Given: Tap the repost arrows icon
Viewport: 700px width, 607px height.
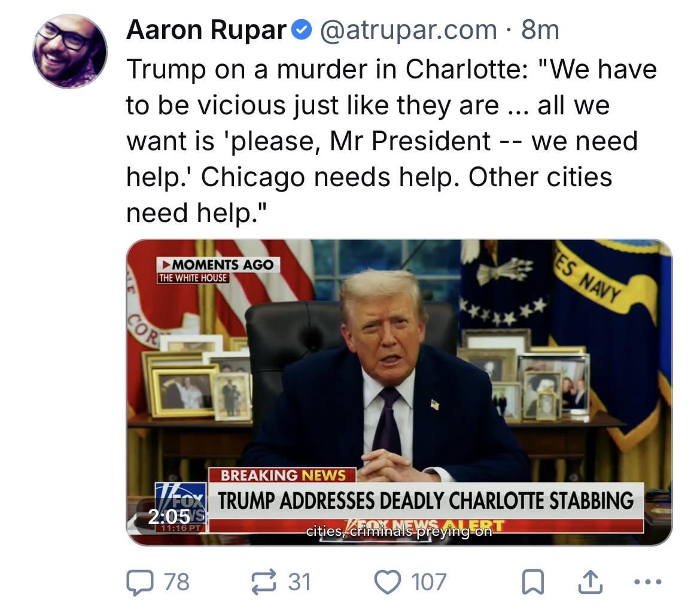Looking at the screenshot, I should [264, 582].
